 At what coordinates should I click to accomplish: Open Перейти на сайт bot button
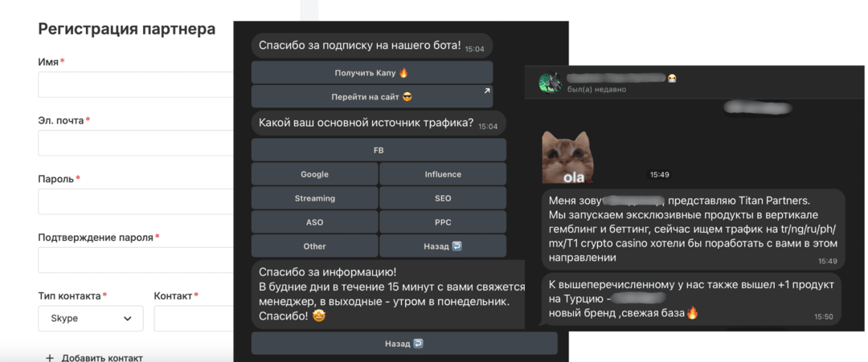pos(372,96)
